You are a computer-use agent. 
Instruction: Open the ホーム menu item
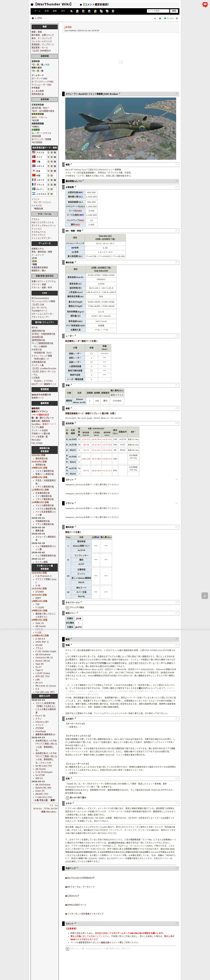click(x=37, y=11)
